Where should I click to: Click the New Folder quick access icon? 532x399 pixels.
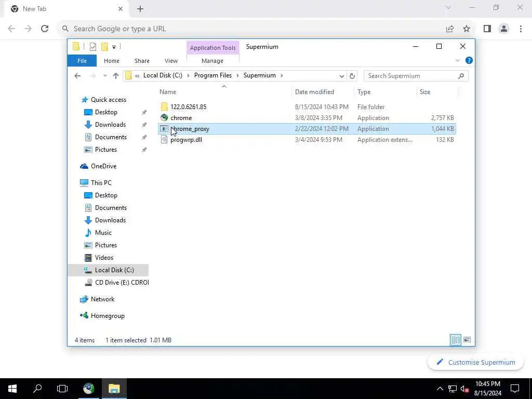(x=104, y=47)
